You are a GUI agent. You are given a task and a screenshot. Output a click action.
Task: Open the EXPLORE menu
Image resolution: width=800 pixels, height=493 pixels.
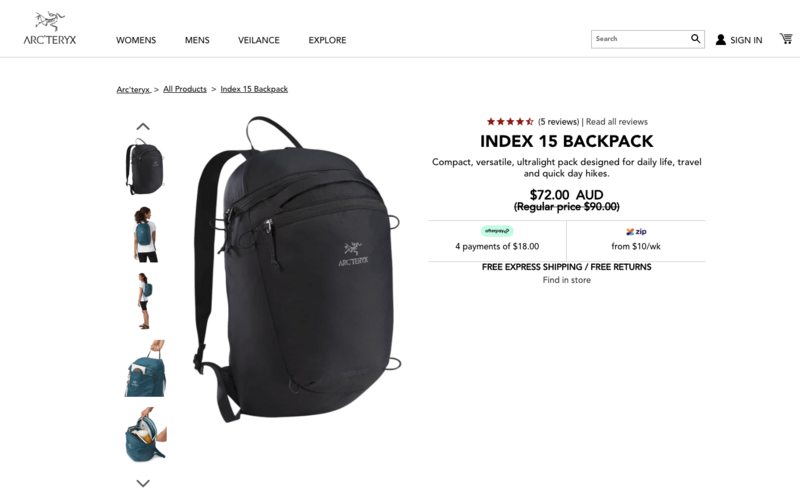327,40
